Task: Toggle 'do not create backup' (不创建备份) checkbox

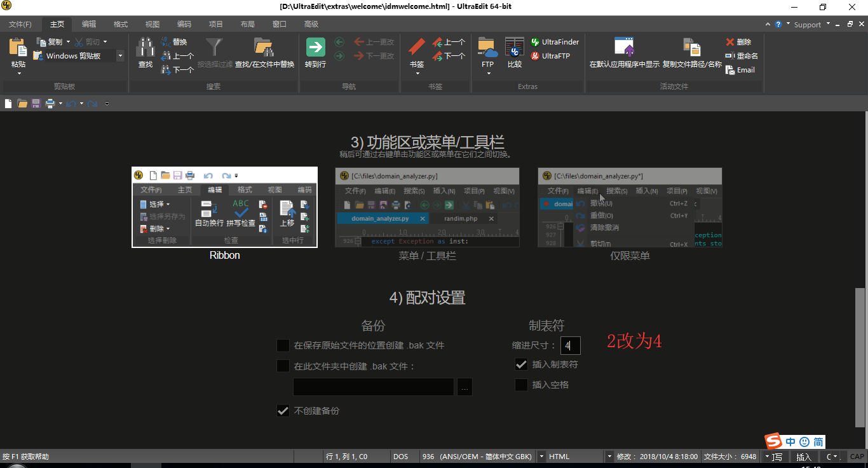Action: [283, 411]
